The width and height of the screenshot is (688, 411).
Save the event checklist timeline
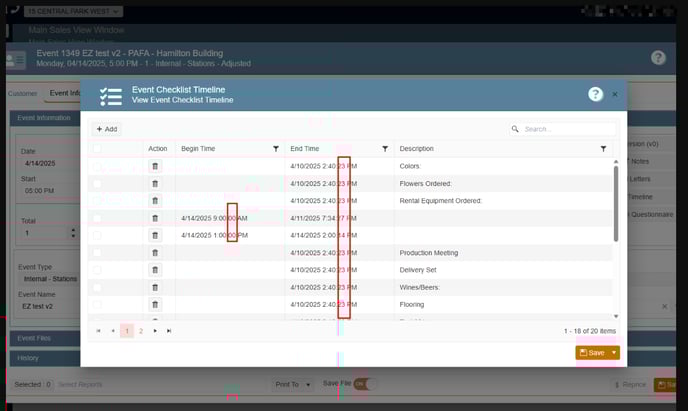click(592, 352)
